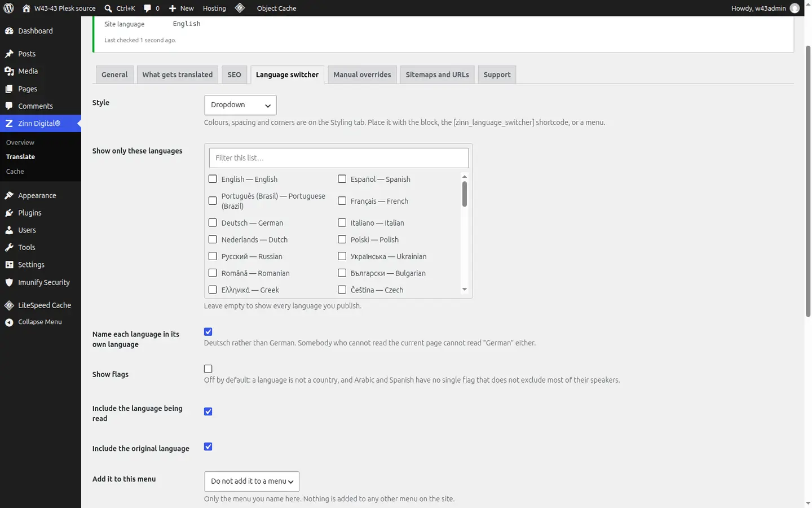Uncheck Include the language being read
This screenshot has height=508, width=812.
tap(208, 411)
